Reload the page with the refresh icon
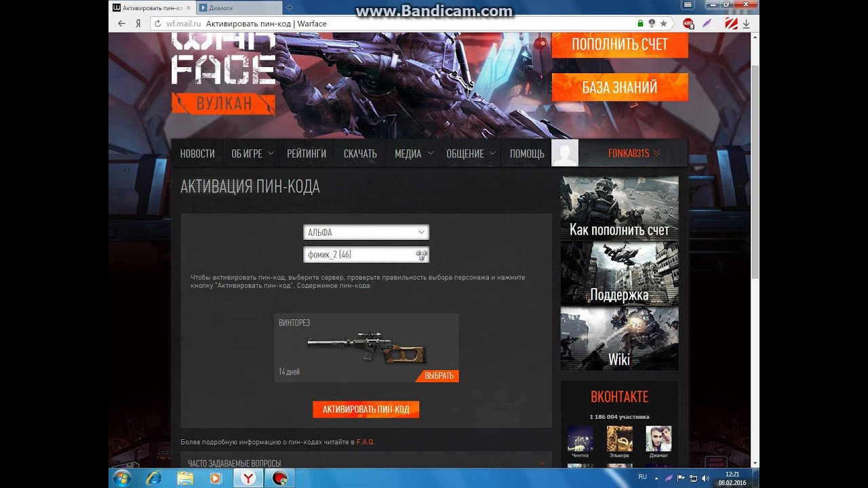The height and width of the screenshot is (488, 868). click(x=158, y=24)
